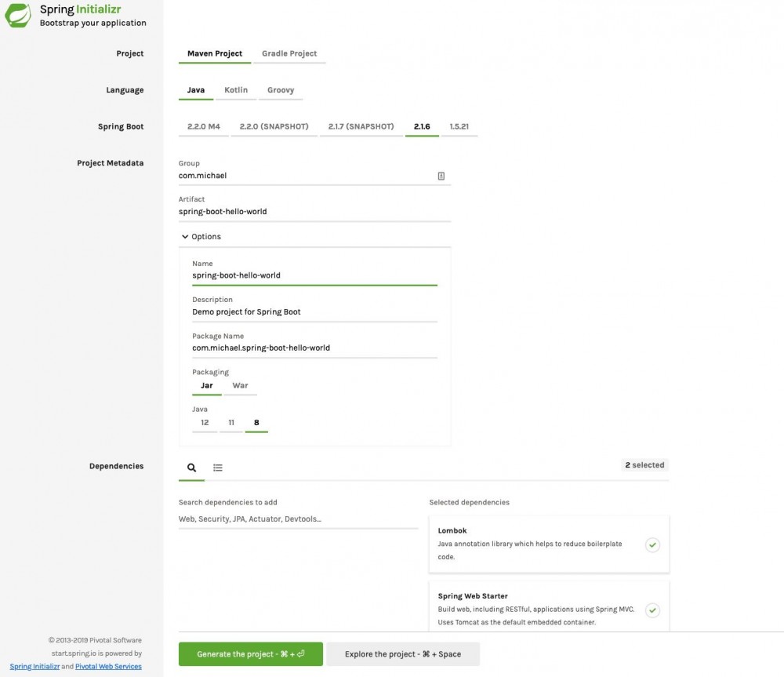The height and width of the screenshot is (677, 784).
Task: Click Generate the project button
Action: click(251, 654)
